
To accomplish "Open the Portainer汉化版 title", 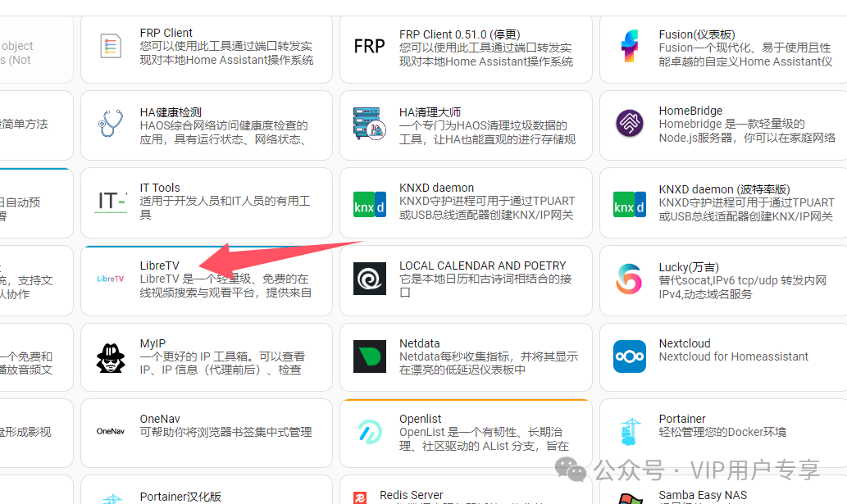I will point(180,497).
